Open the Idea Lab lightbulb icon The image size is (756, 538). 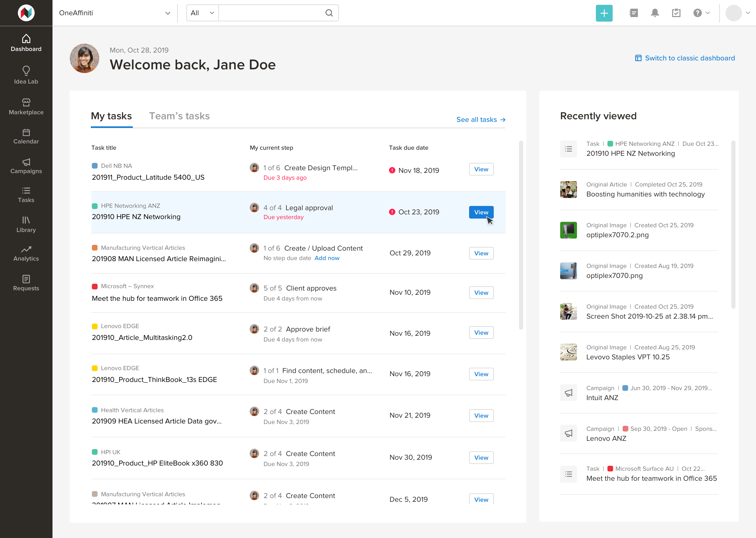click(26, 70)
